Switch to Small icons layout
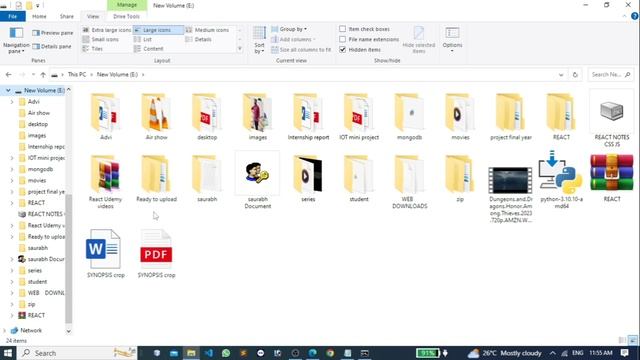The height and width of the screenshot is (360, 640). (x=100, y=39)
